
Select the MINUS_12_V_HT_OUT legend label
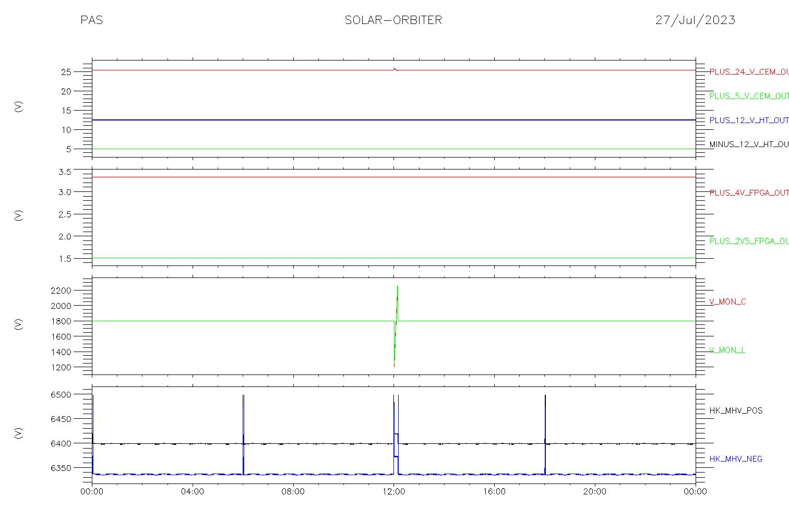click(x=749, y=144)
